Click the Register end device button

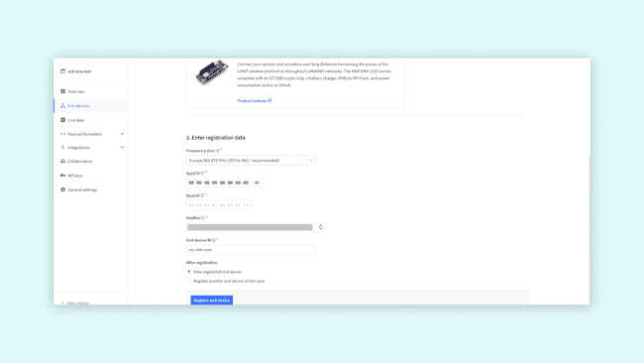pyautogui.click(x=211, y=301)
